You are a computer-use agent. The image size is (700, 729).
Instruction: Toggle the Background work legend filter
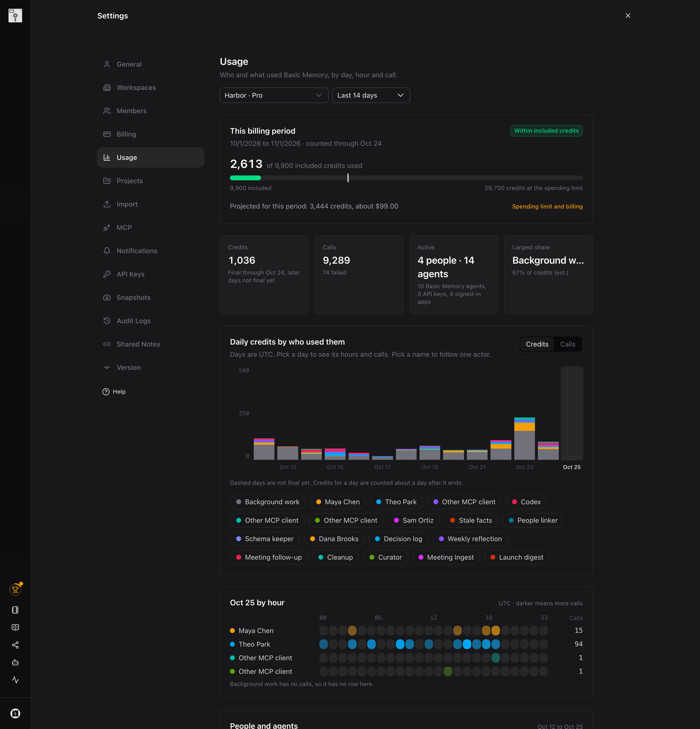click(x=268, y=502)
